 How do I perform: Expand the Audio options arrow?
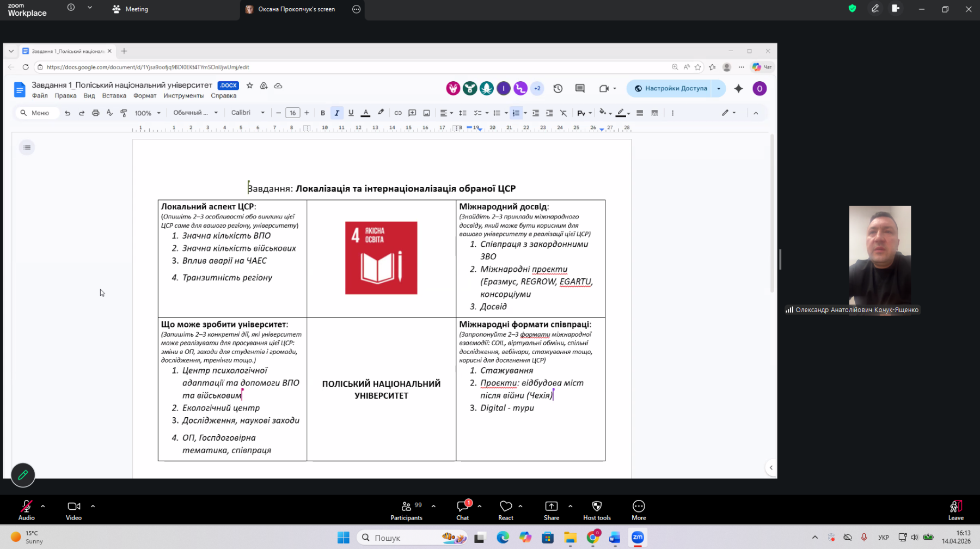(x=43, y=506)
